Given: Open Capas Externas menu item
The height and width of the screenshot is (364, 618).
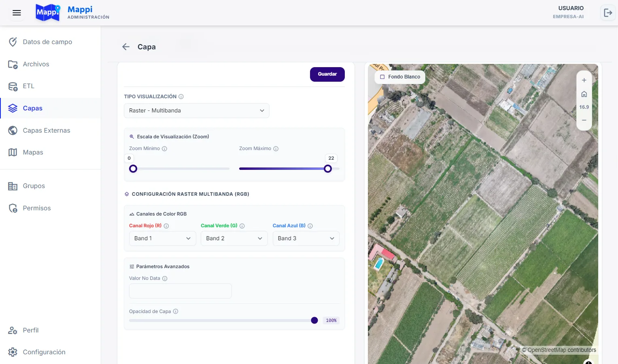Looking at the screenshot, I should point(50,130).
